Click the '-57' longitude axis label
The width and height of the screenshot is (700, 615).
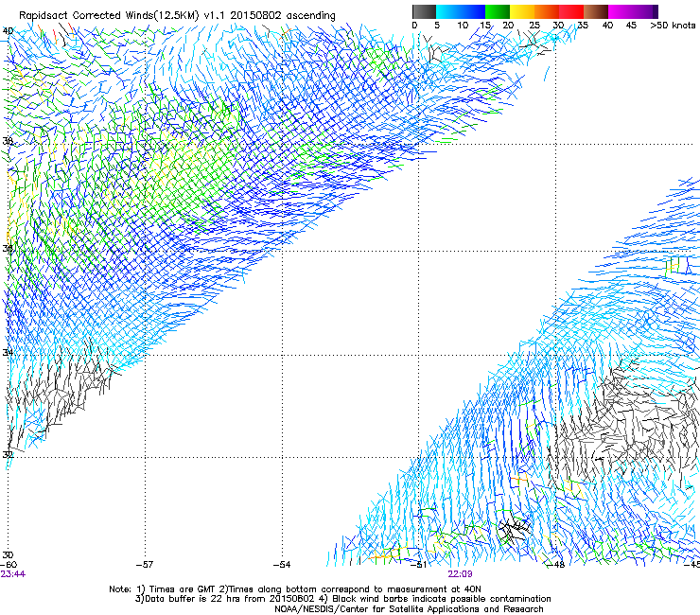pyautogui.click(x=145, y=565)
